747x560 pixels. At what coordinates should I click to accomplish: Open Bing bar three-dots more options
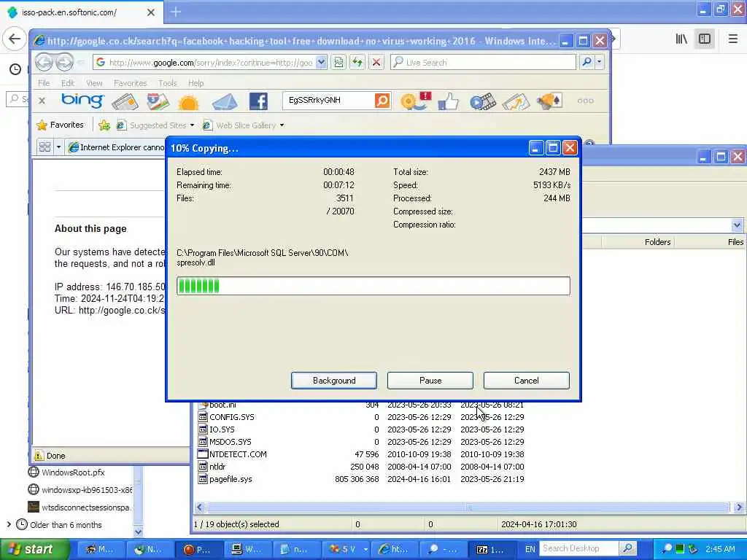coord(585,101)
